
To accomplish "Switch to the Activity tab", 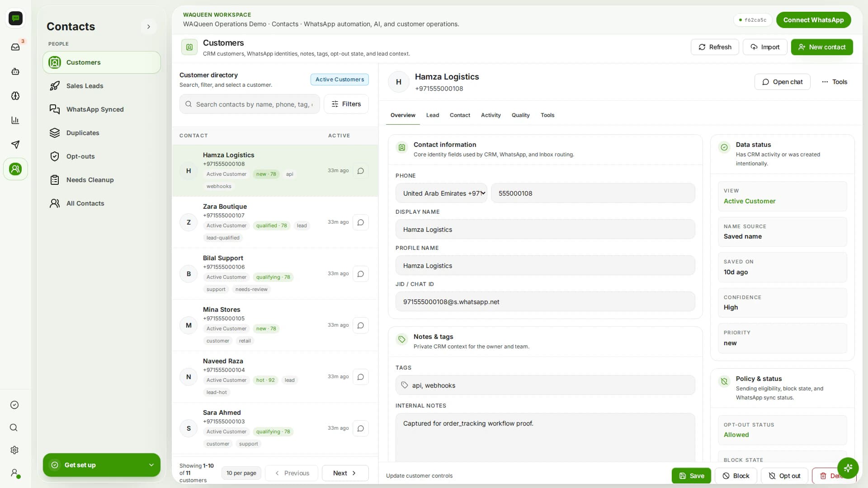I will [x=491, y=115].
